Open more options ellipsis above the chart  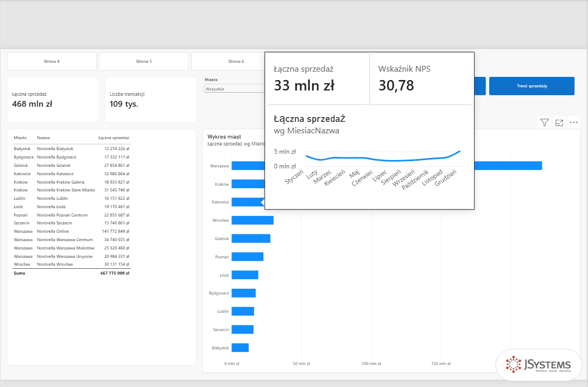pyautogui.click(x=574, y=122)
